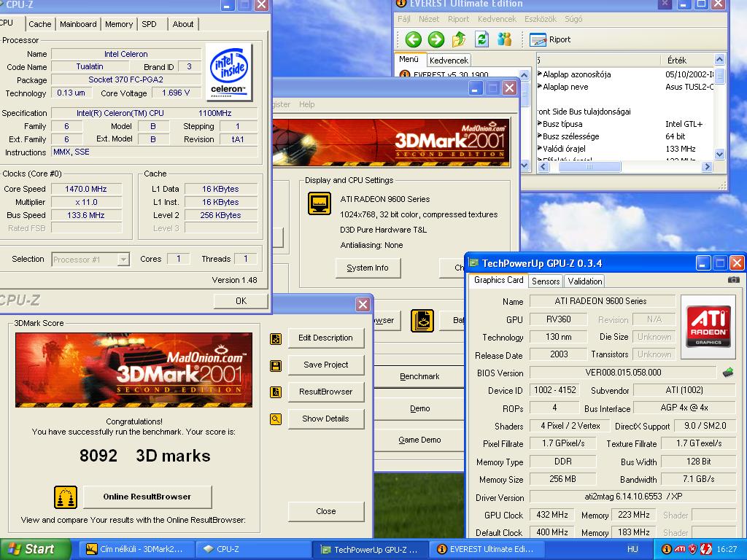Click the Save Project floppy icon
Screen dimensions: 747x560
[275, 366]
